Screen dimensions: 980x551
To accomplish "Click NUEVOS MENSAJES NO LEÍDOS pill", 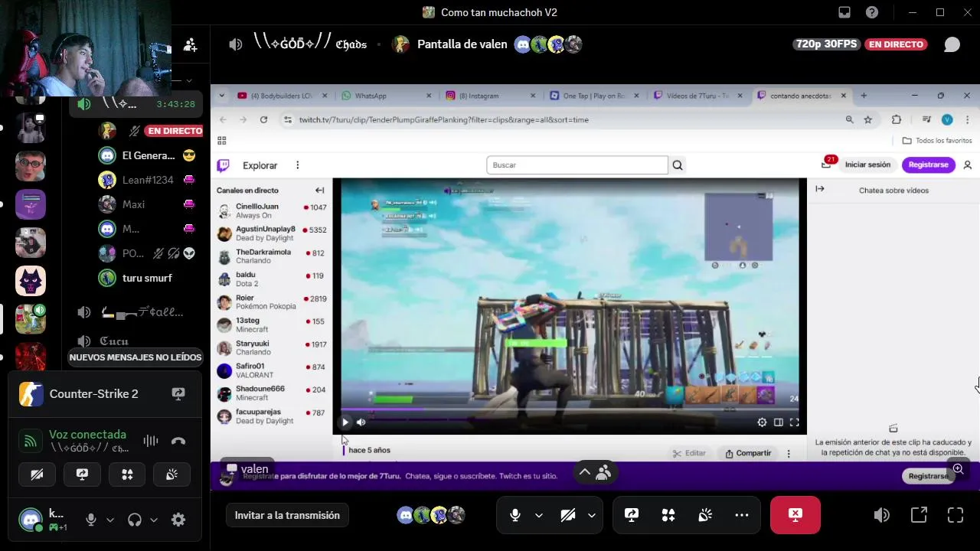I will pyautogui.click(x=136, y=357).
